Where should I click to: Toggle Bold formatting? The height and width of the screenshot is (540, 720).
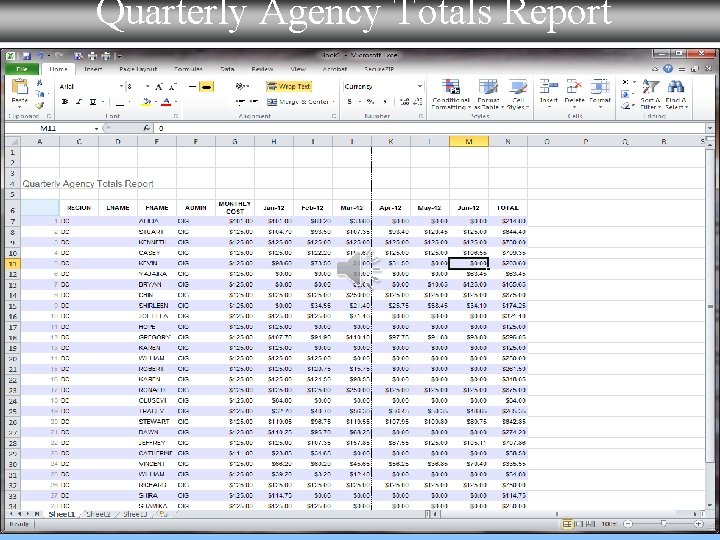point(65,101)
